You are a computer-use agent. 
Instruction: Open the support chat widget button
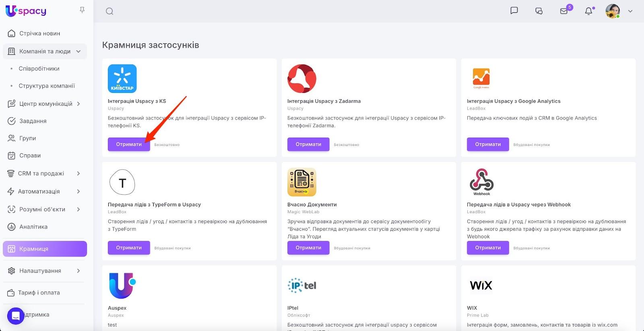coord(16,316)
